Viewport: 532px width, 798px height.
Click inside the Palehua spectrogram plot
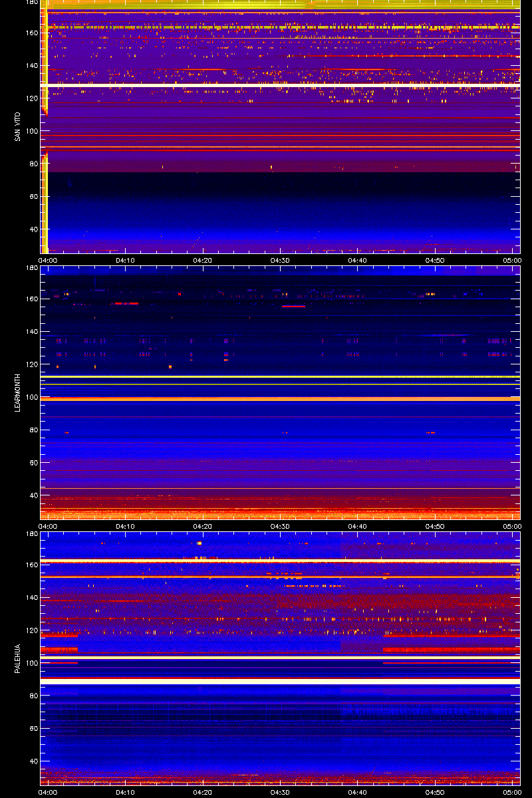click(x=280, y=658)
